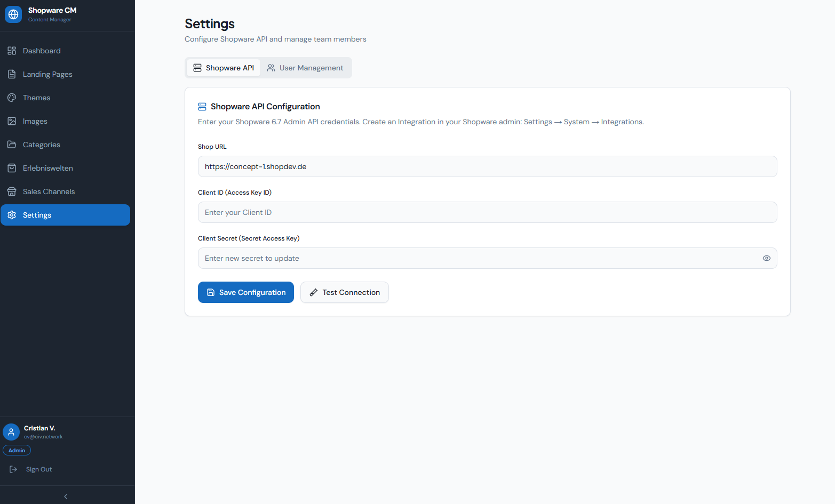This screenshot has width=835, height=504.
Task: Click the floppy disk icon in Save Configuration
Action: 211,292
